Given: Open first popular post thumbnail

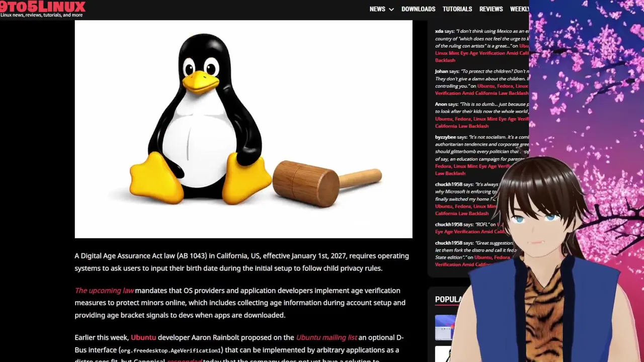Looking at the screenshot, I should pyautogui.click(x=445, y=327).
